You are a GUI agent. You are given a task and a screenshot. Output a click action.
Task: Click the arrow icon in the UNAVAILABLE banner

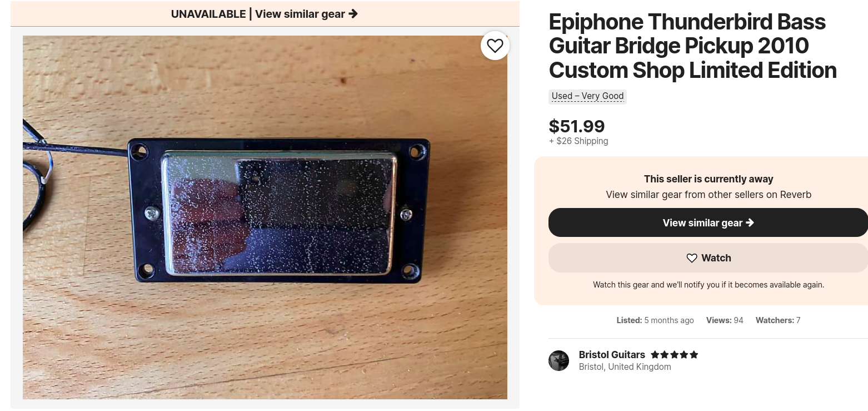[x=353, y=14]
